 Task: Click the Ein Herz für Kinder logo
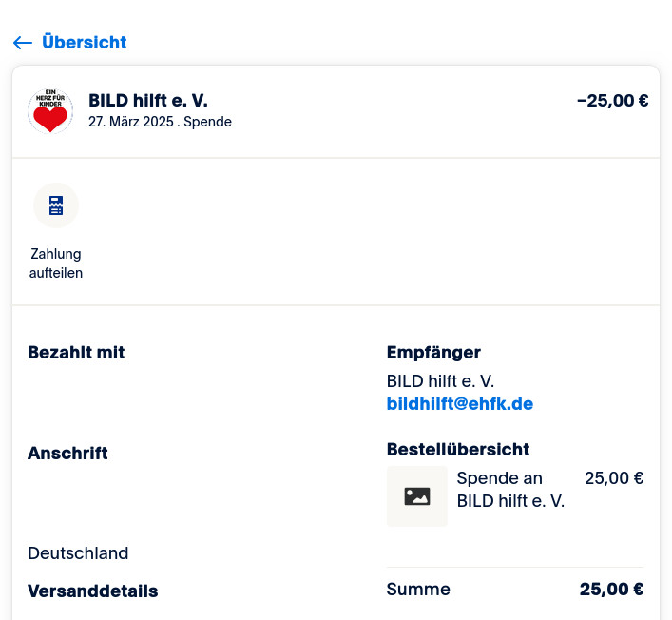pyautogui.click(x=50, y=112)
